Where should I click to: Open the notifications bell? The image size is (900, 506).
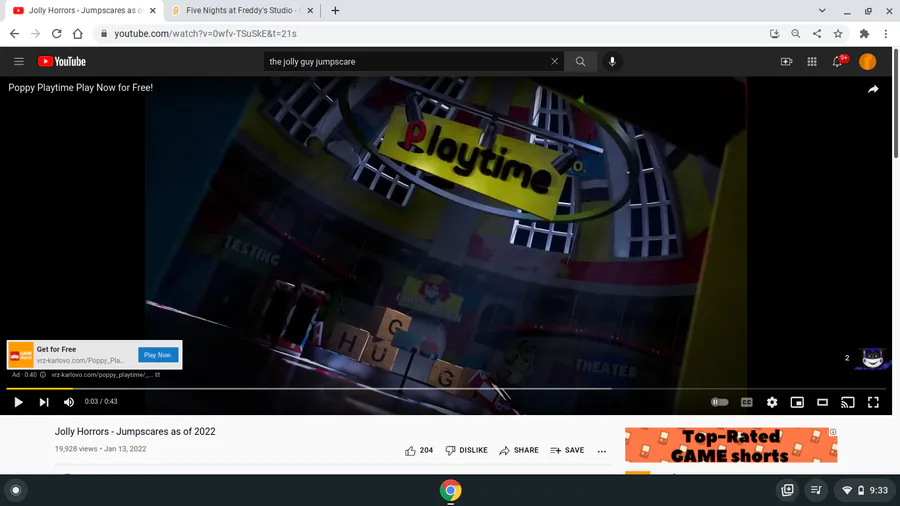[838, 61]
